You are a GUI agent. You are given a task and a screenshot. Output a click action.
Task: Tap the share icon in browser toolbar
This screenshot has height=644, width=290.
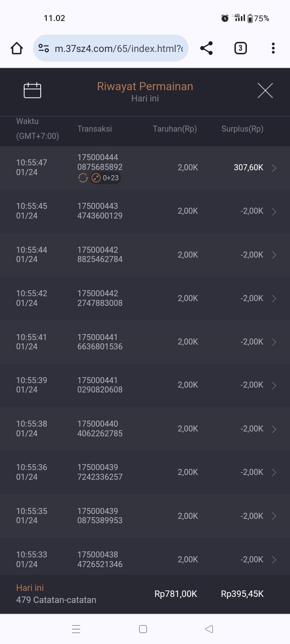(206, 48)
